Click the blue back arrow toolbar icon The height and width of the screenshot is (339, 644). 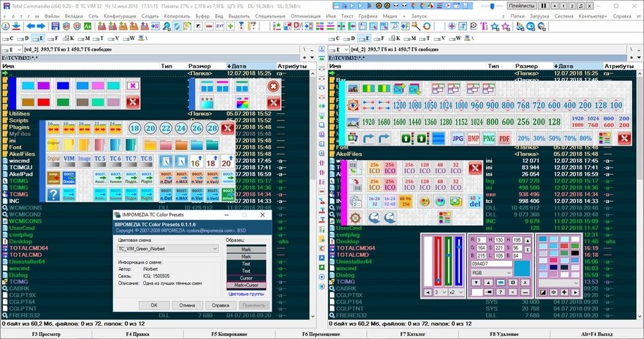pos(31,26)
